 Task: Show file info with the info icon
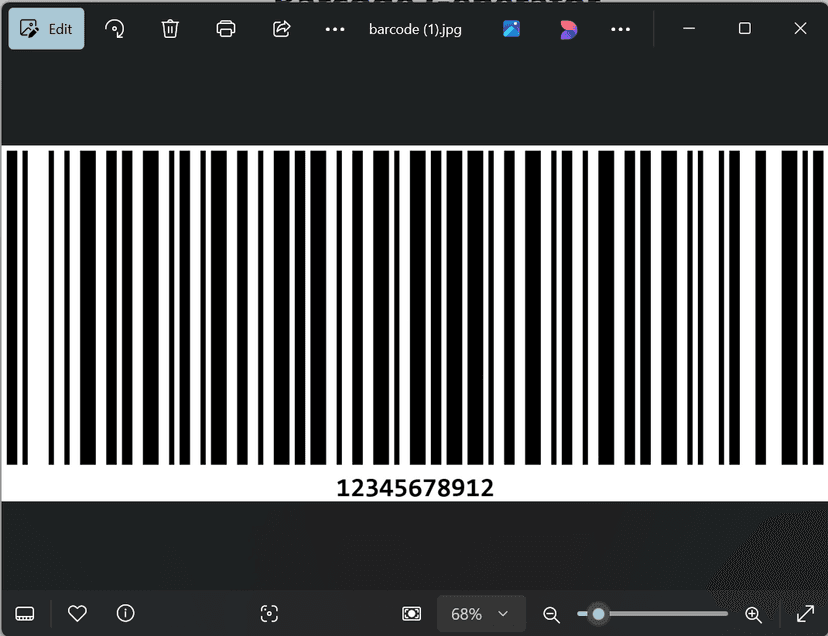tap(125, 613)
